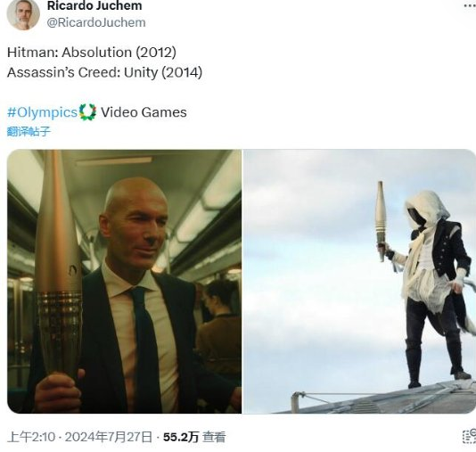Viewport: 476px width, 452px height.
Task: Click the 上午2:10 timestamp
Action: pyautogui.click(x=31, y=437)
